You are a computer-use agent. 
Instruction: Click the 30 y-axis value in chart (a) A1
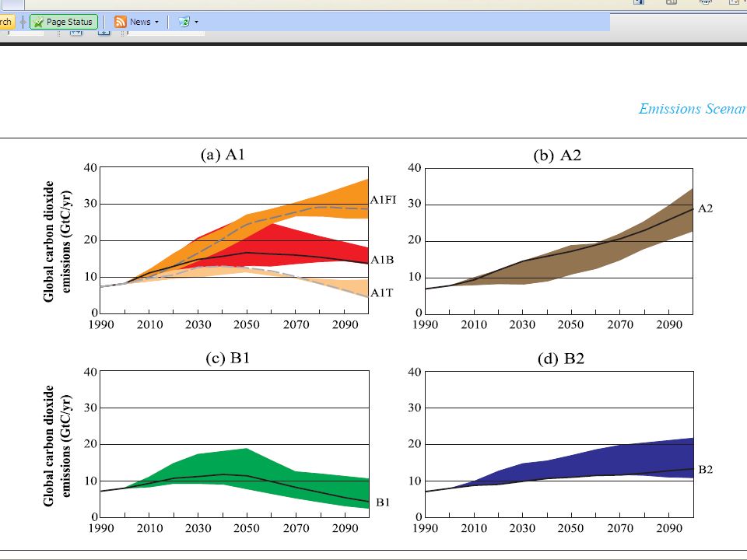pyautogui.click(x=90, y=203)
